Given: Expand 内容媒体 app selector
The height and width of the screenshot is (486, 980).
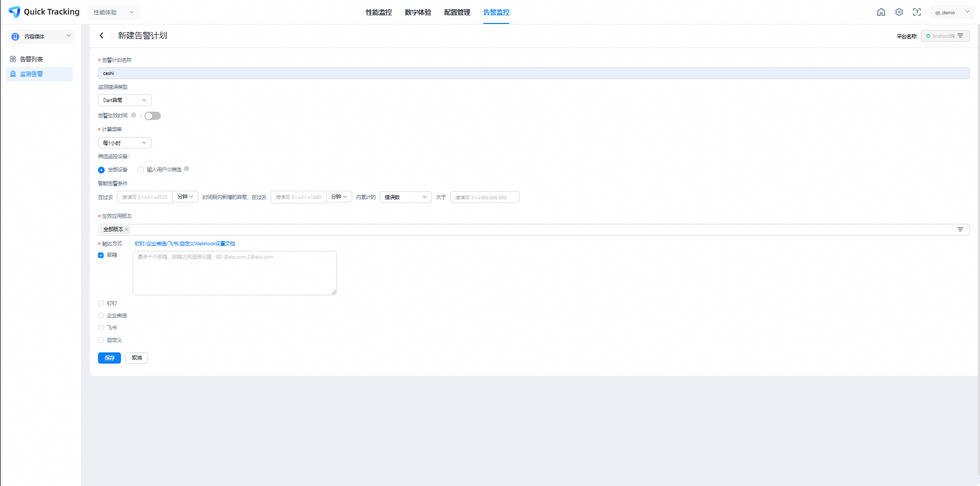Looking at the screenshot, I should pyautogui.click(x=41, y=36).
